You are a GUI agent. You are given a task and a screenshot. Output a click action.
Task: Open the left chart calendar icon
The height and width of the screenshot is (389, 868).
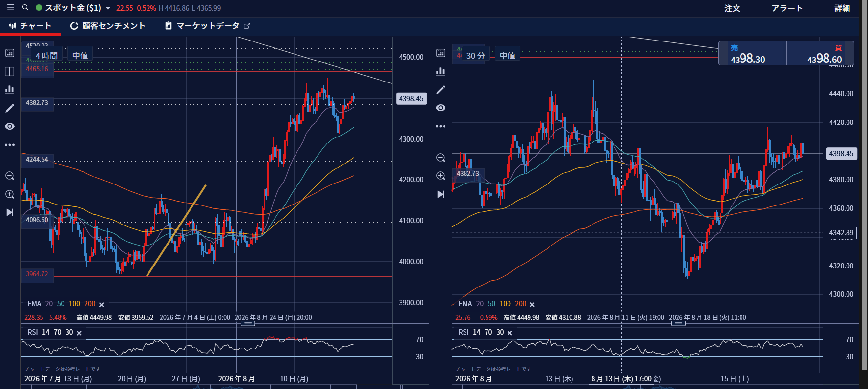click(x=10, y=53)
